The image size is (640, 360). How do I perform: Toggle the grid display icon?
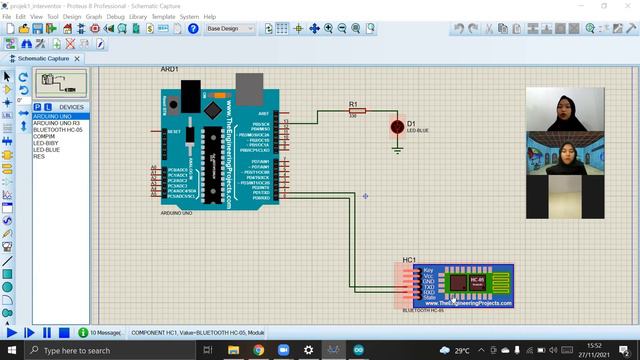(282, 29)
